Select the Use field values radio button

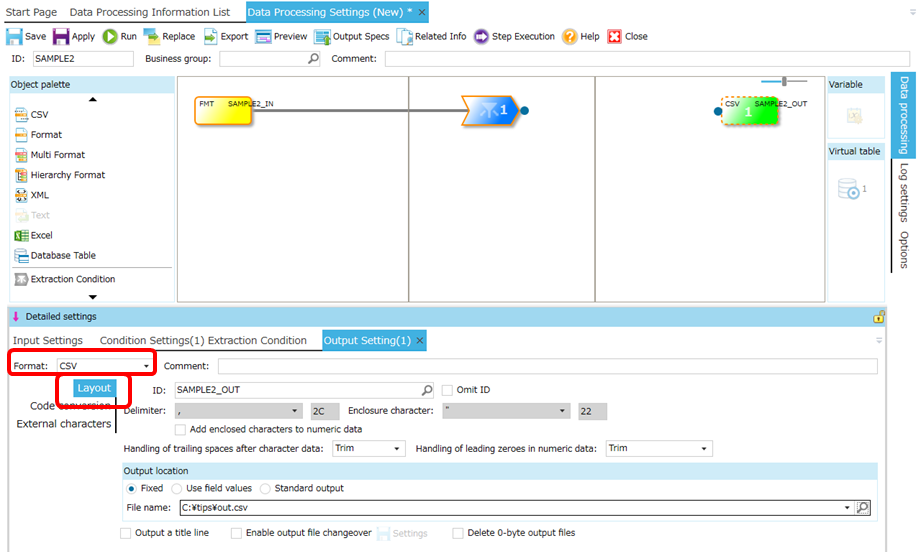[178, 488]
